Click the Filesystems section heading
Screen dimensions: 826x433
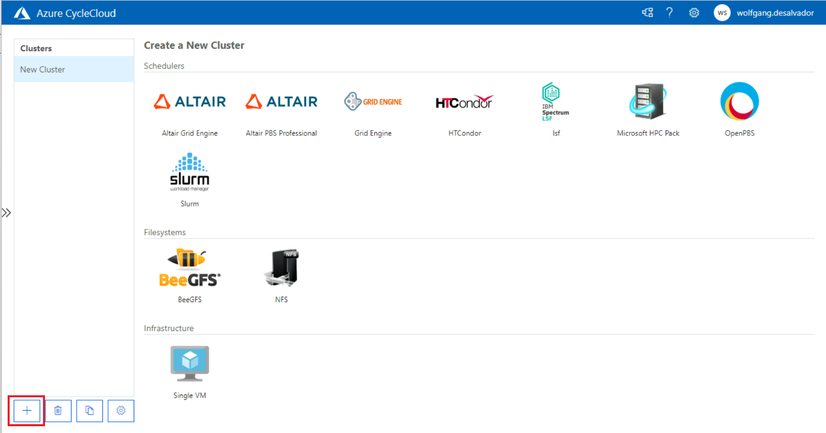tap(165, 232)
